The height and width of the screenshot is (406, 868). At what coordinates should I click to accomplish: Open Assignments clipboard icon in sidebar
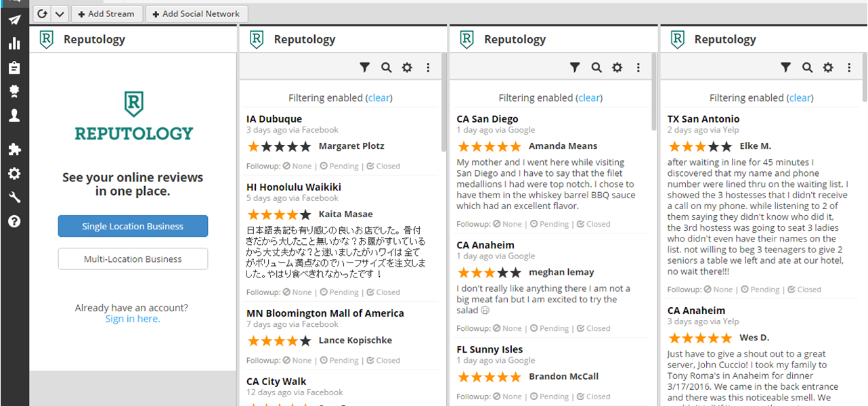coord(14,68)
